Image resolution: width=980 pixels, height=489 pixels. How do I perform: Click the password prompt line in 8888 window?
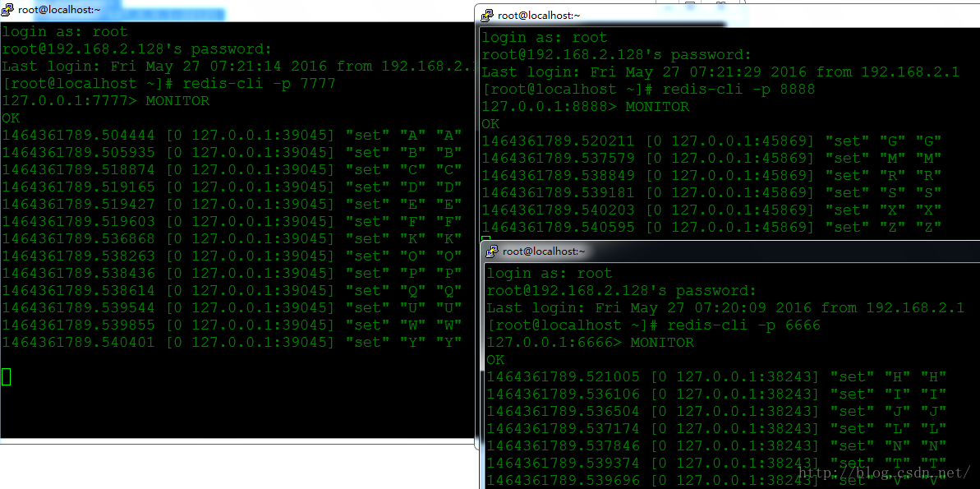tap(617, 55)
